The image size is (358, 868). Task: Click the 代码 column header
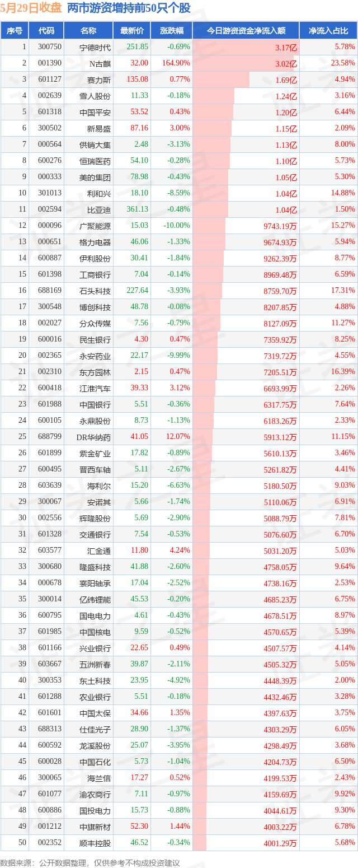pyautogui.click(x=46, y=30)
